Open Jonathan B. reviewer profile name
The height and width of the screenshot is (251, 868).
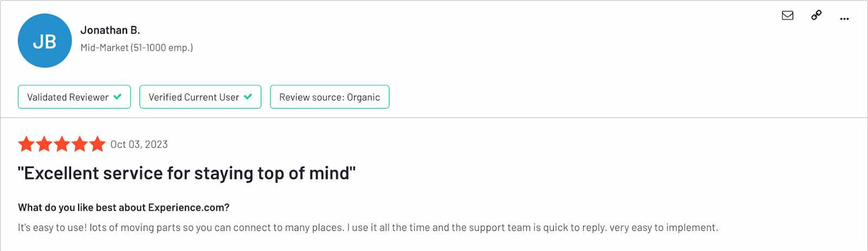click(x=110, y=30)
